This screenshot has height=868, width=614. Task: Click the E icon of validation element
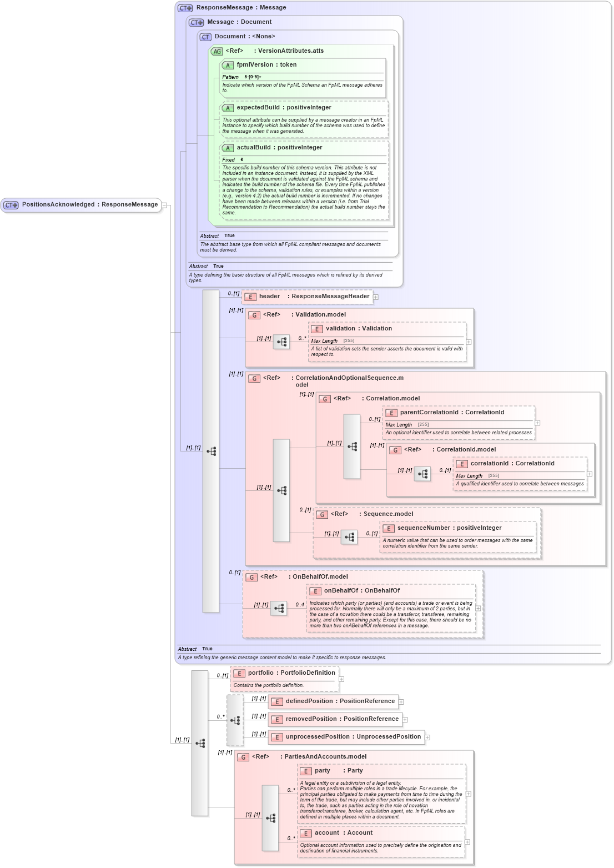click(317, 329)
